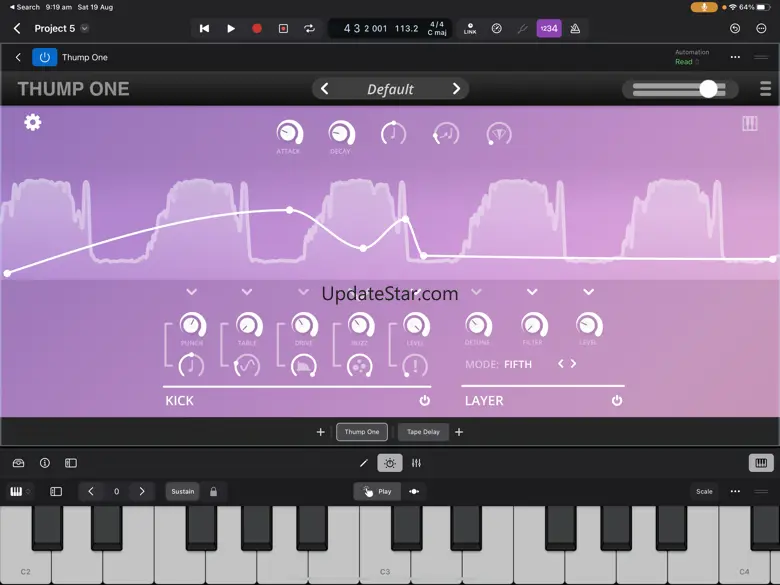Open the tempo tuner dial icon
780x585 pixels.
[496, 28]
